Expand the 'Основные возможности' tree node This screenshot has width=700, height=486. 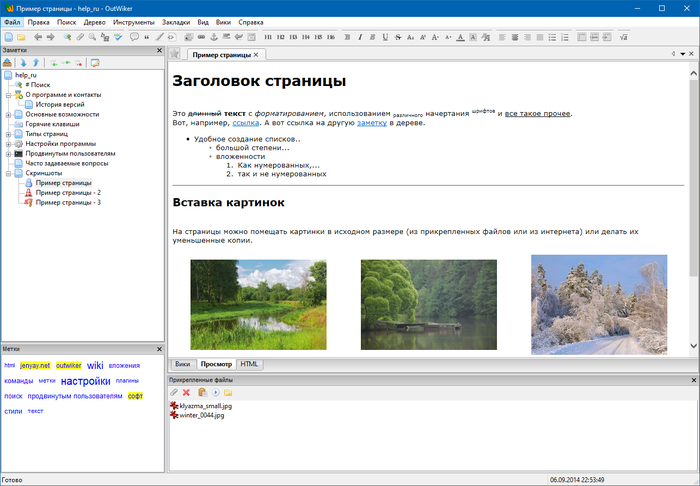8,114
